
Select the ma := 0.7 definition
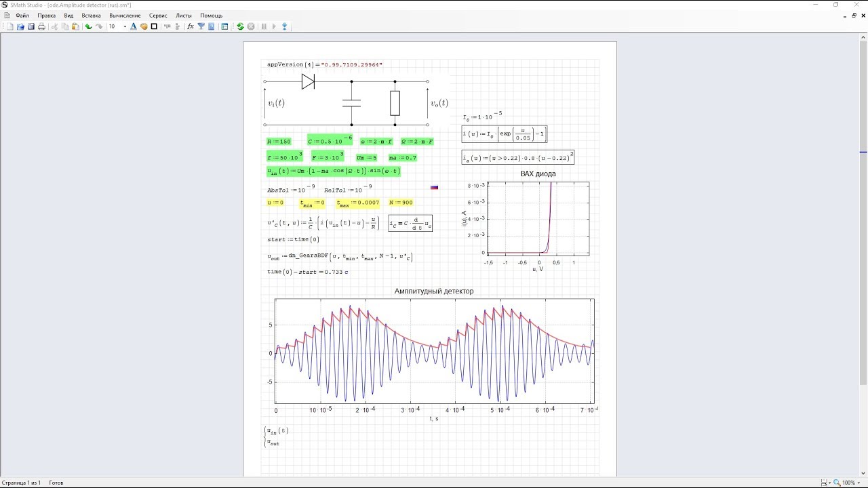tap(402, 158)
